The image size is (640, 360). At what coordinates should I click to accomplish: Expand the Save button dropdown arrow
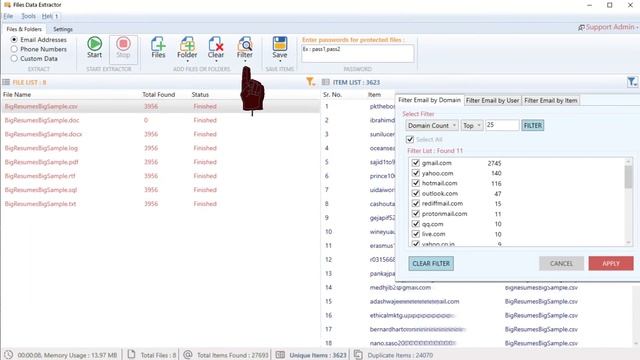pyautogui.click(x=280, y=61)
